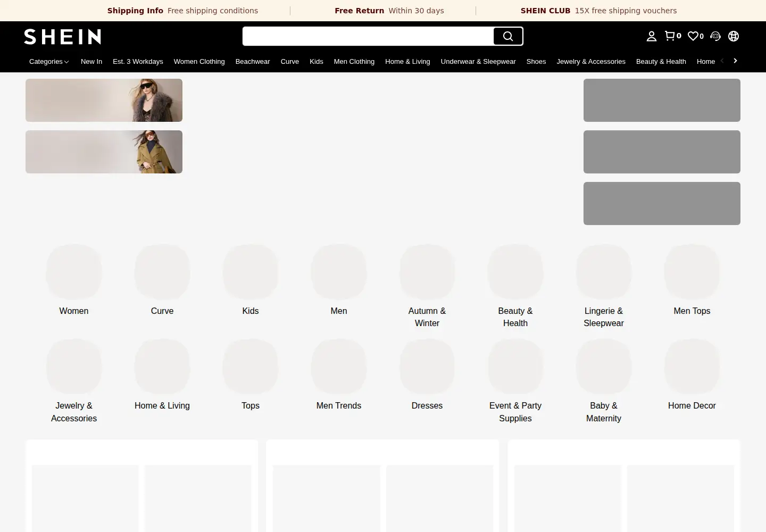Open the New In menu item
This screenshot has height=532, width=766.
[91, 61]
